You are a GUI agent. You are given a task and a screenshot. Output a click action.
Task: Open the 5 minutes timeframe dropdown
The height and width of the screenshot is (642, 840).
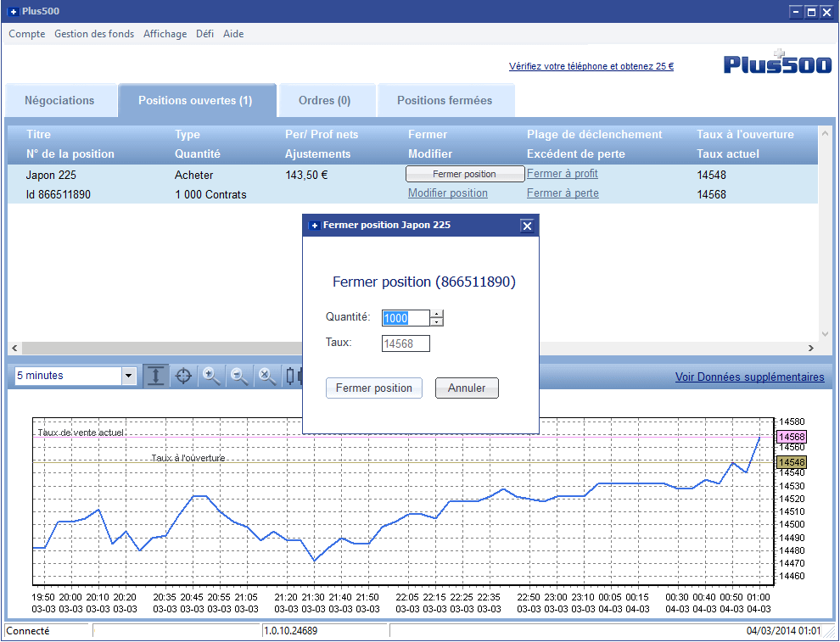point(129,376)
